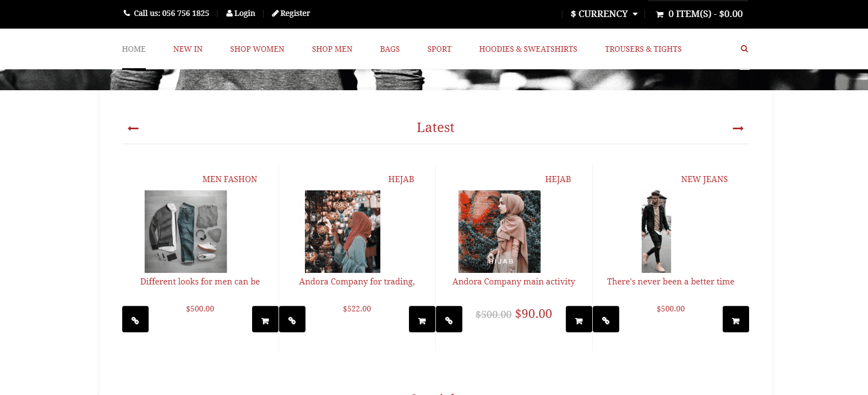Image resolution: width=868 pixels, height=395 pixels.
Task: Select the Trousers & Tights menu item
Action: click(x=643, y=49)
